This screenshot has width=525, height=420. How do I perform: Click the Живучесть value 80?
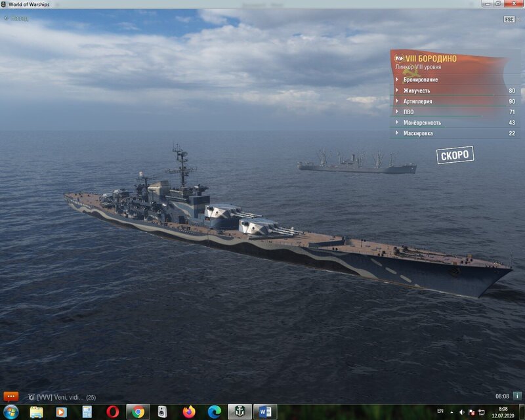pos(512,91)
